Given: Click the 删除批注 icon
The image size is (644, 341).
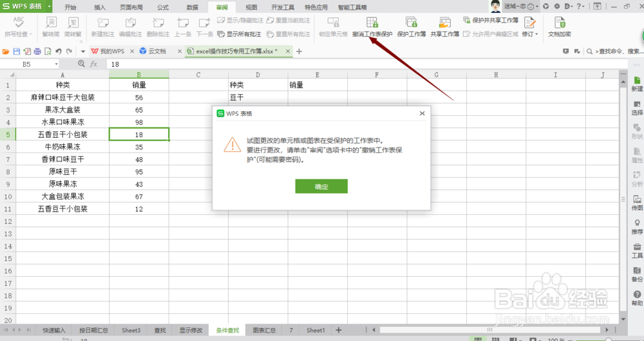Looking at the screenshot, I should point(158,22).
